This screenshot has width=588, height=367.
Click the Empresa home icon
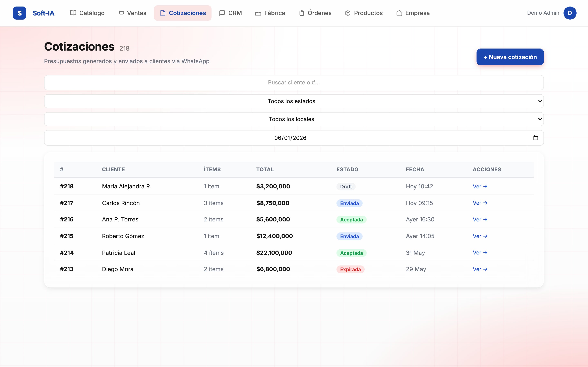pyautogui.click(x=399, y=13)
